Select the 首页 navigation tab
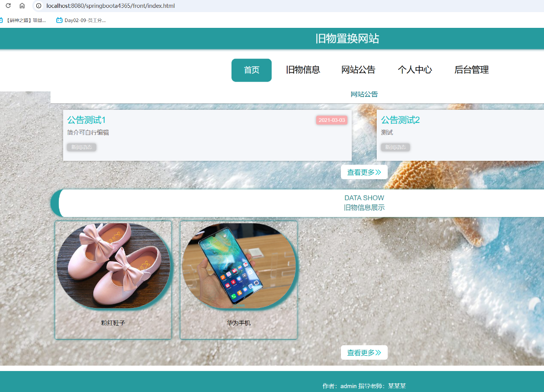 251,70
